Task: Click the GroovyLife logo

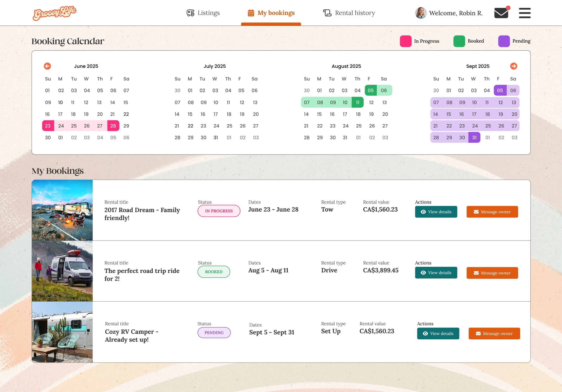Action: pos(55,13)
